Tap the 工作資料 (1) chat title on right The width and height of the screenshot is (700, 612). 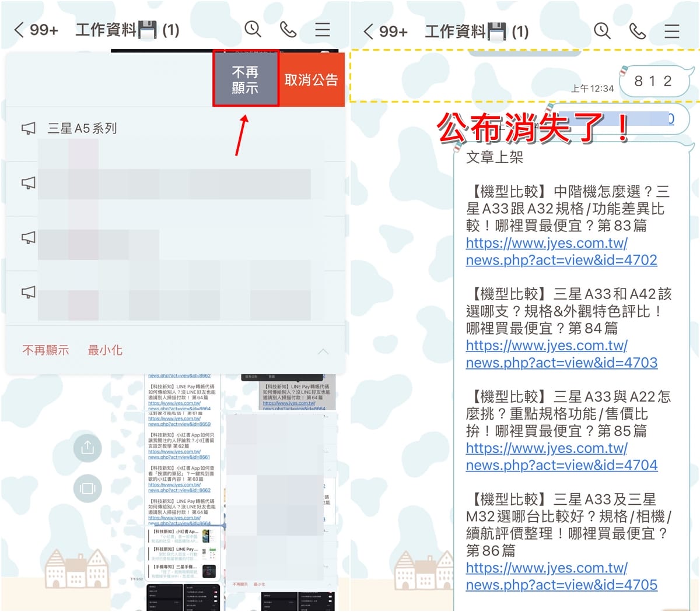pyautogui.click(x=477, y=31)
